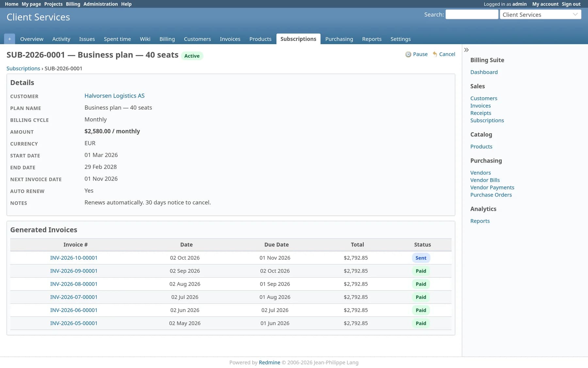
Task: Open the Administration top menu
Action: tap(101, 4)
